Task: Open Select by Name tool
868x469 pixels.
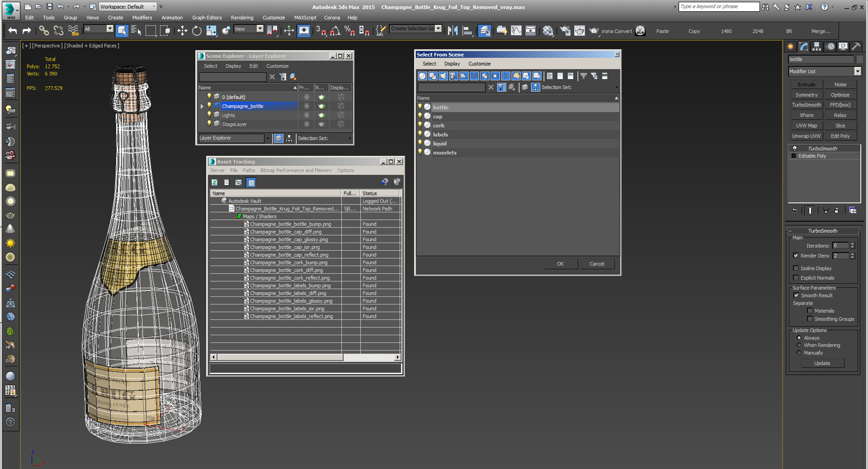Action: tap(136, 30)
